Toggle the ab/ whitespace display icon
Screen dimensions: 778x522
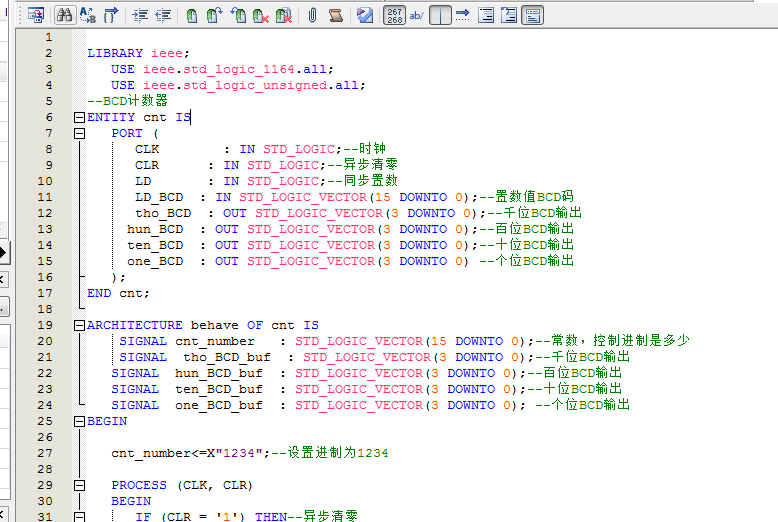click(417, 15)
